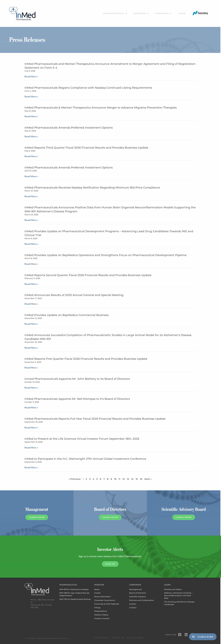Open the Facebook icon in footer
Screen dimensions: 221x644
click(x=180, y=635)
